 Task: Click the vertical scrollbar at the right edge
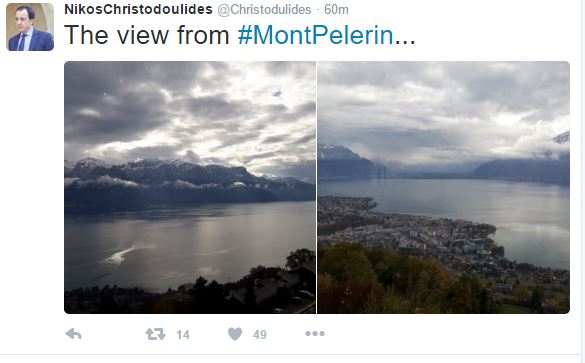point(583,181)
